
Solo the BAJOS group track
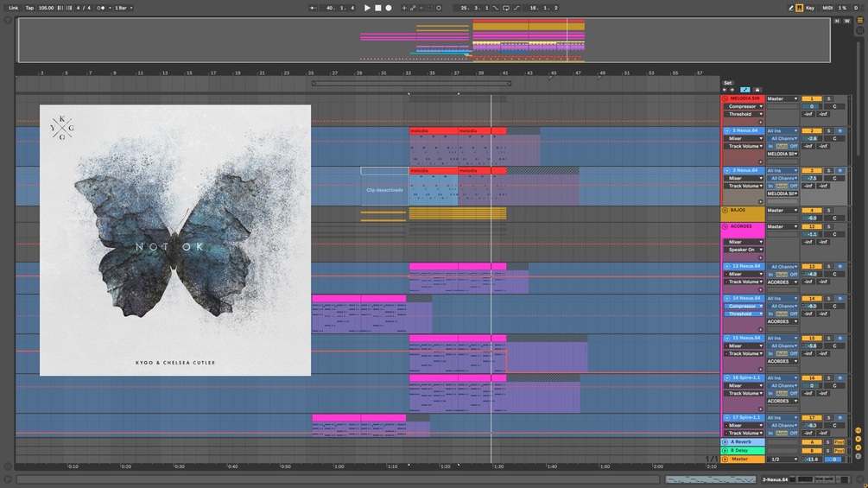tap(828, 210)
